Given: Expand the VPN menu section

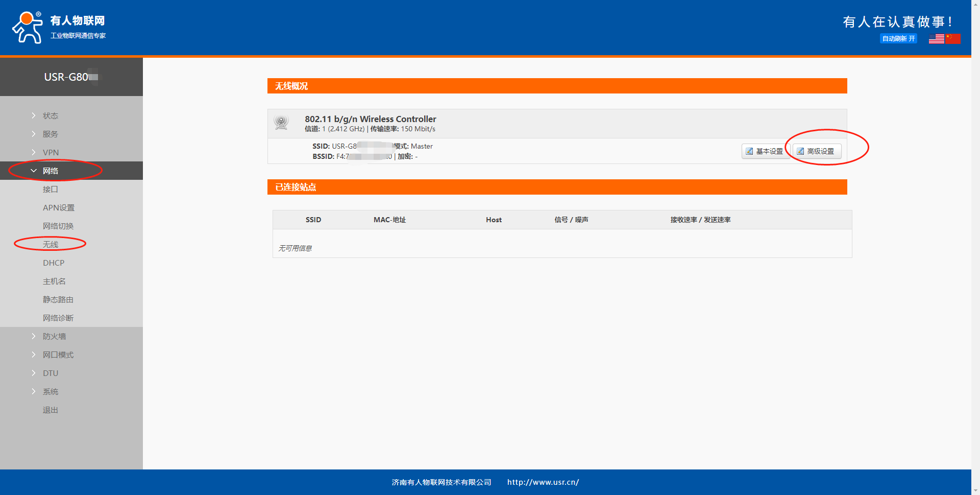Looking at the screenshot, I should point(51,153).
